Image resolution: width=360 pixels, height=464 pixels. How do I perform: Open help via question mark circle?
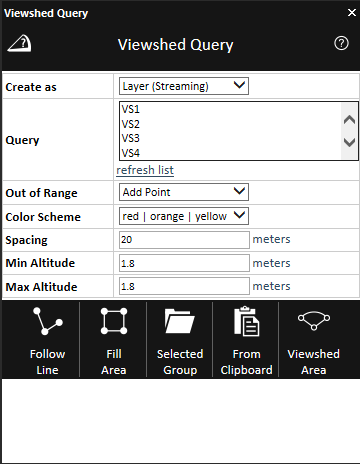341,43
